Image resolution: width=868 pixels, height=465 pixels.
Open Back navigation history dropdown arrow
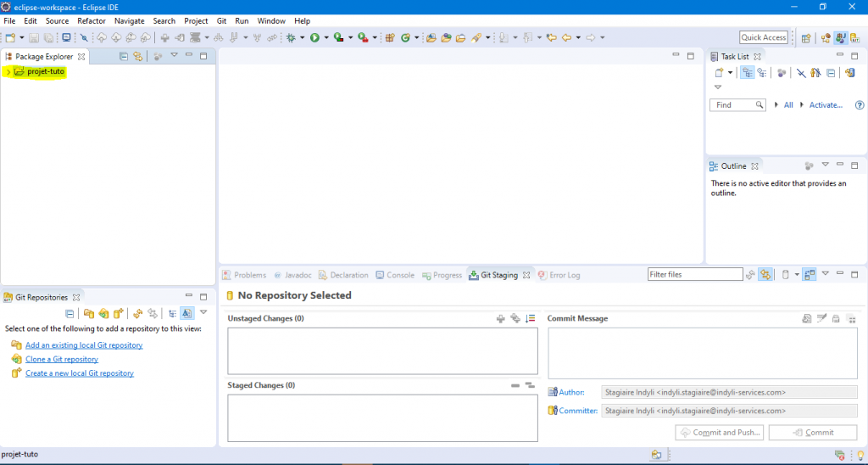(578, 37)
